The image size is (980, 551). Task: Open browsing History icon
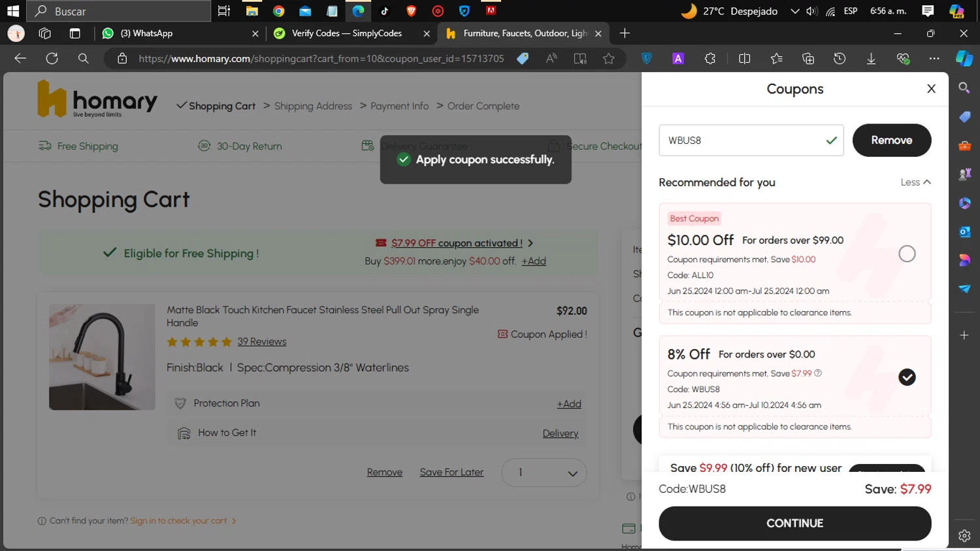point(840,59)
